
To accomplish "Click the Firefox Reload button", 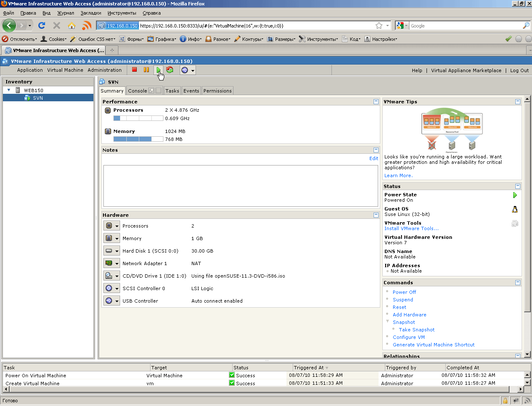I will [42, 25].
